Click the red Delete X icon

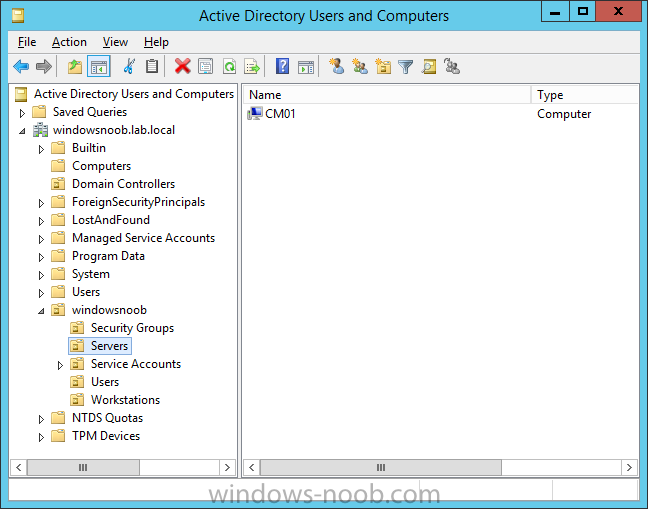tap(182, 66)
